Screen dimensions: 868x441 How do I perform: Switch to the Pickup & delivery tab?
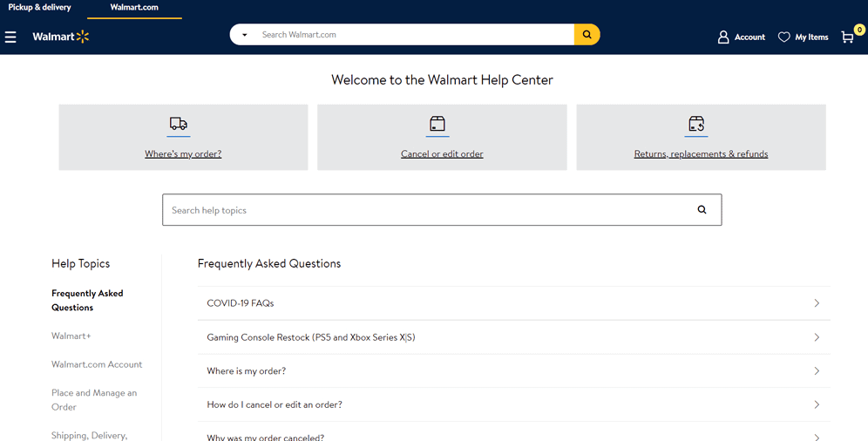point(39,7)
